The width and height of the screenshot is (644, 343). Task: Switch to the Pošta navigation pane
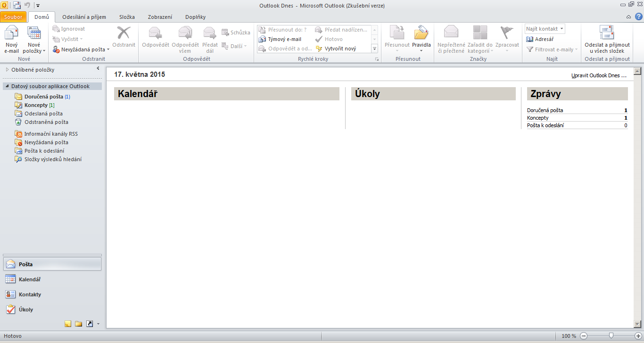pos(52,264)
